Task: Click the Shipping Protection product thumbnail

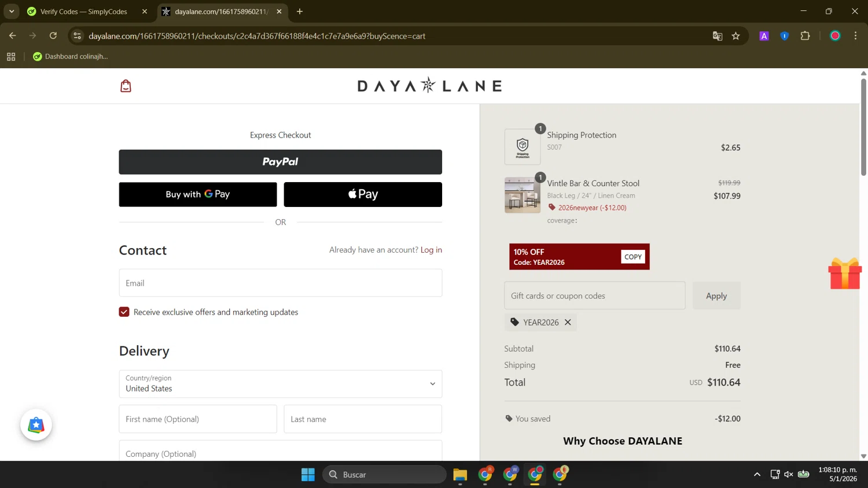Action: (523, 147)
